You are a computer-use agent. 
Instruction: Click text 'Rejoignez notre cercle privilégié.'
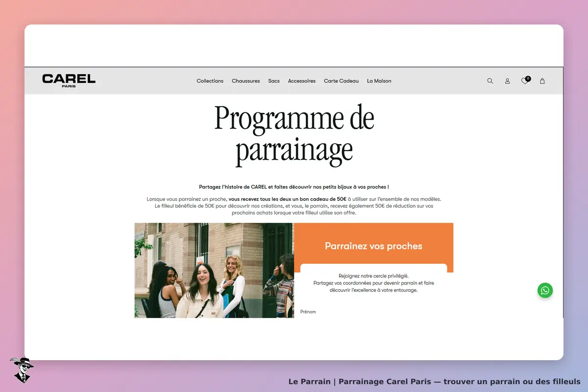373,276
